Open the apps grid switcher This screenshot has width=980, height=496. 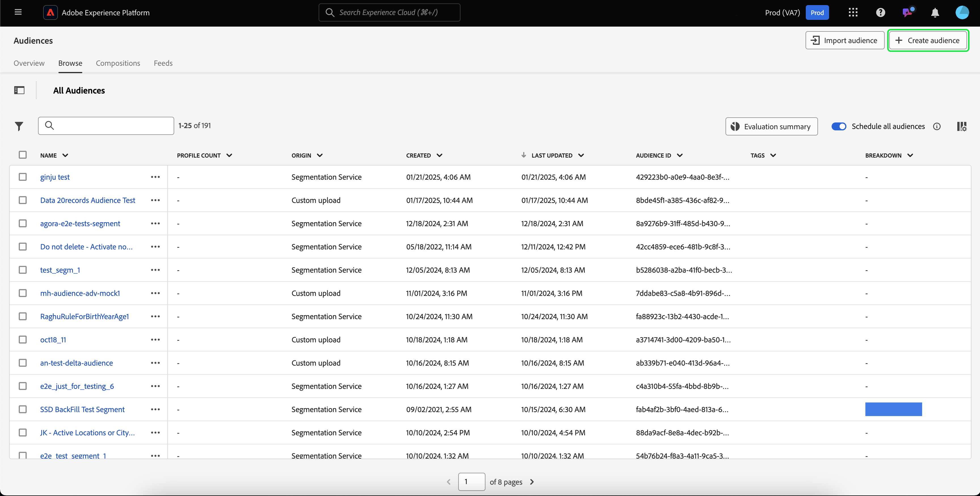(x=853, y=12)
